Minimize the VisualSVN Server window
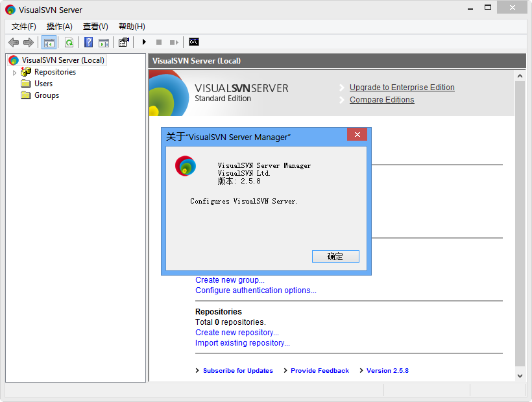Image resolution: width=532 pixels, height=402 pixels. (470, 8)
